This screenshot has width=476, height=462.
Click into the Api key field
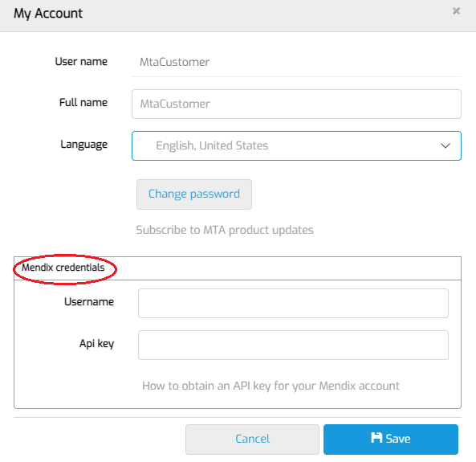[293, 345]
